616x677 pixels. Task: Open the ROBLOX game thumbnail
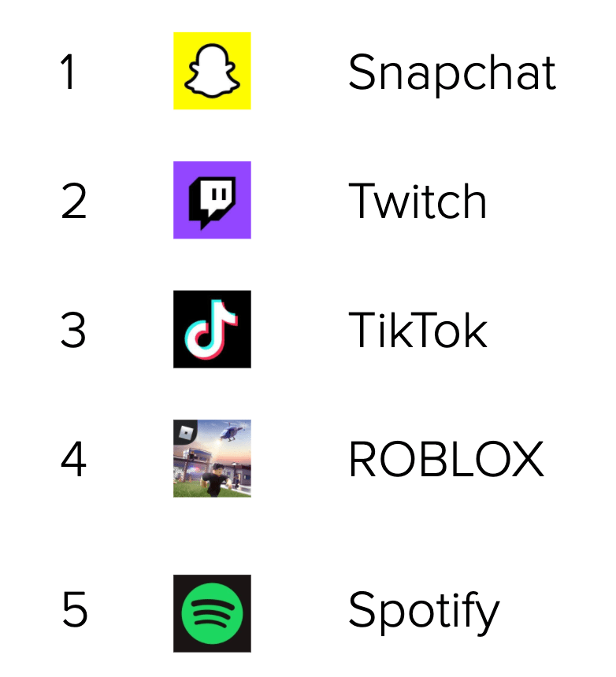(x=212, y=459)
